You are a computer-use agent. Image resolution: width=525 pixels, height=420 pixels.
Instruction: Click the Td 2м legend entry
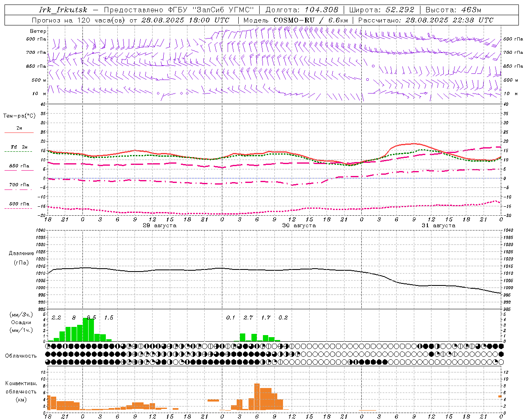(x=19, y=147)
